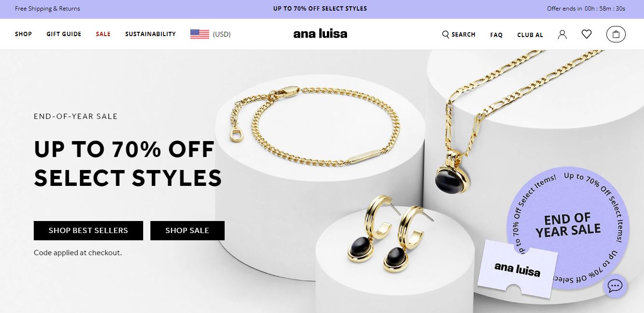Open the SUSTAINABILITY menu item
644x313 pixels.
(150, 34)
